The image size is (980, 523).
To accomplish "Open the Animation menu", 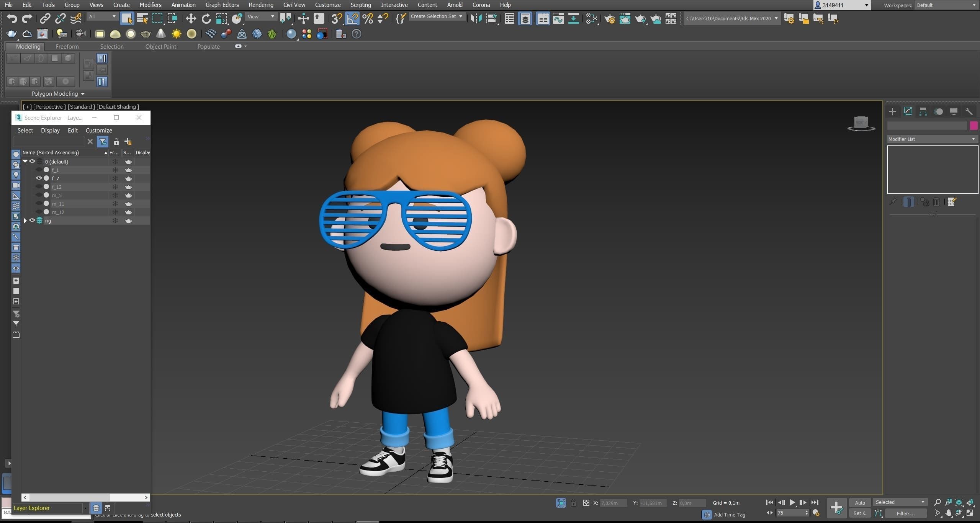I will tap(183, 5).
